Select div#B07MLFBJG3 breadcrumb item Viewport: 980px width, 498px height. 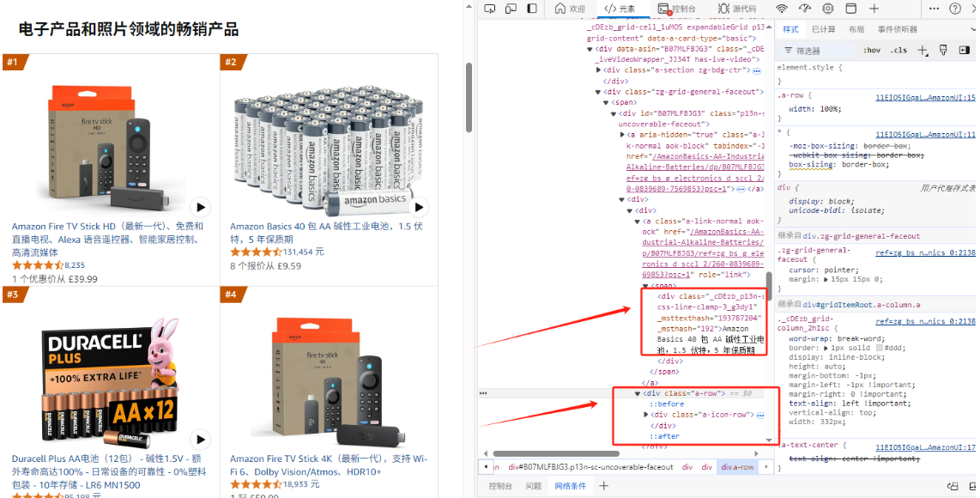[x=591, y=467]
